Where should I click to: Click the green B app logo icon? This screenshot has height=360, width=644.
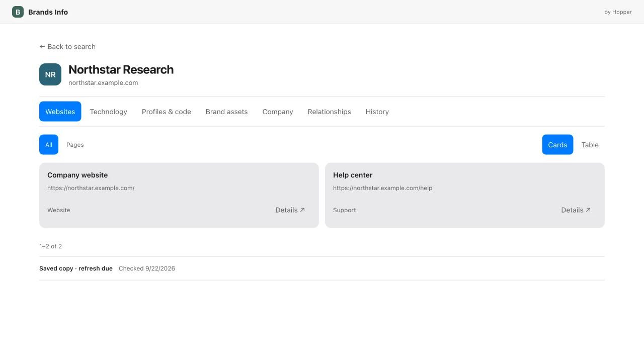(18, 12)
